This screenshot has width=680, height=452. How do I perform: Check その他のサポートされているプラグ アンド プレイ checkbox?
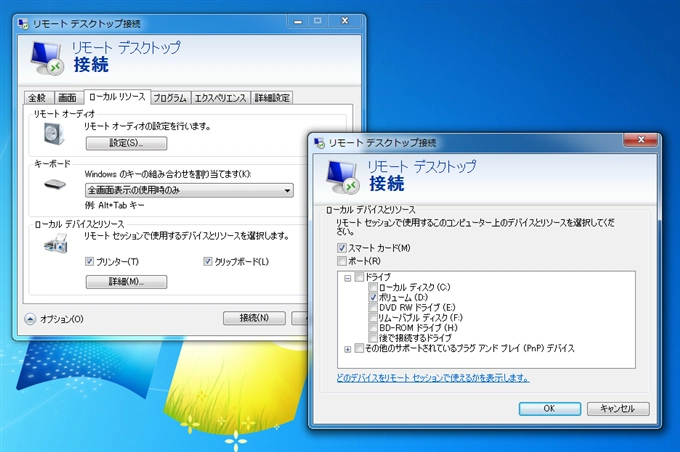coord(359,348)
